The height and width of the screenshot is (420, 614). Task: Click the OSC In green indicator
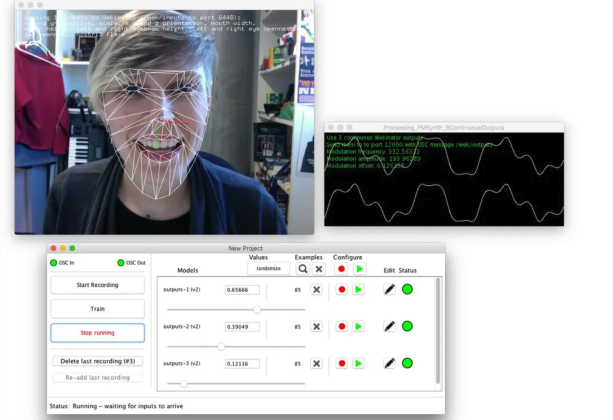[54, 263]
